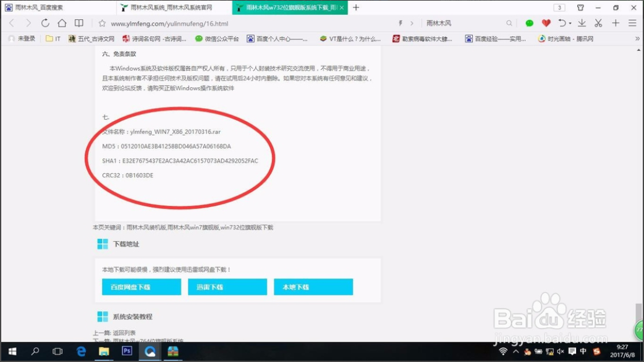
Task: Open File Explorer from the taskbar
Action: tap(104, 351)
